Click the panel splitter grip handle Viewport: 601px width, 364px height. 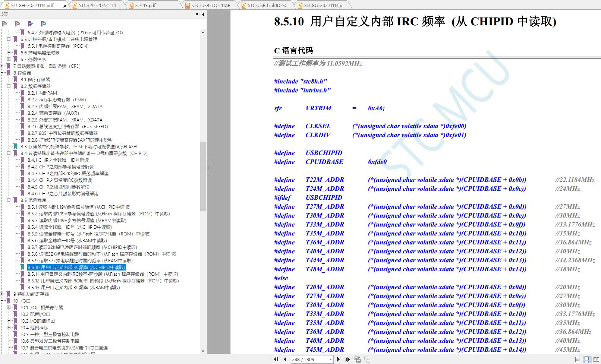(x=208, y=167)
